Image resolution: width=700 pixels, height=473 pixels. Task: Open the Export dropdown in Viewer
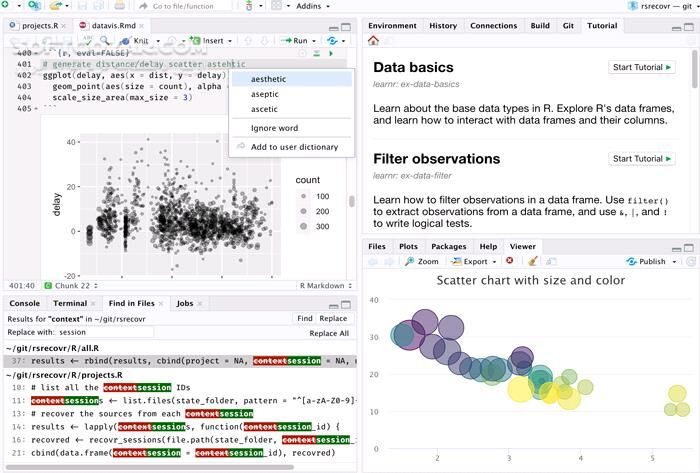475,262
